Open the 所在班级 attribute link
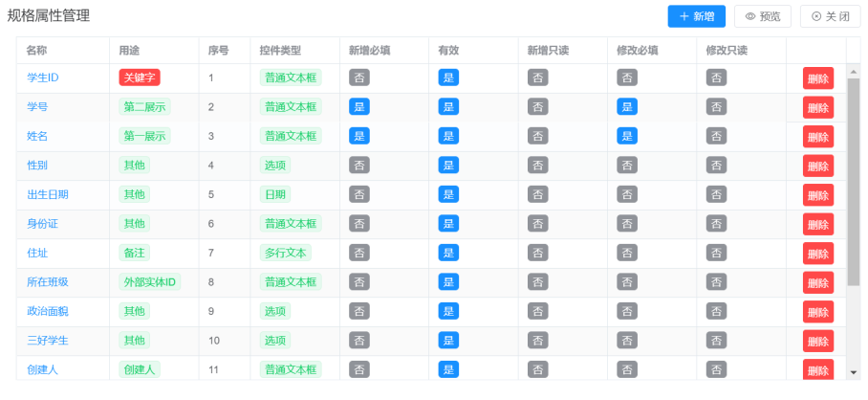 coord(48,282)
